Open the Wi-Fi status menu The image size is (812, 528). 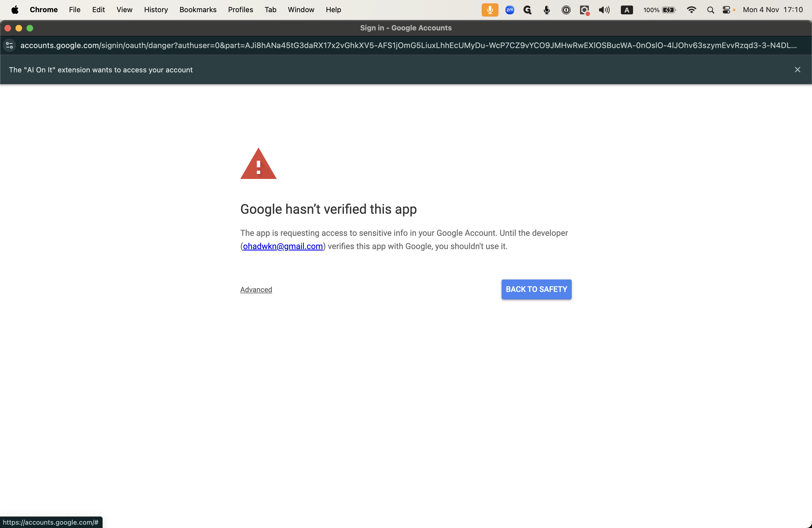click(x=691, y=10)
